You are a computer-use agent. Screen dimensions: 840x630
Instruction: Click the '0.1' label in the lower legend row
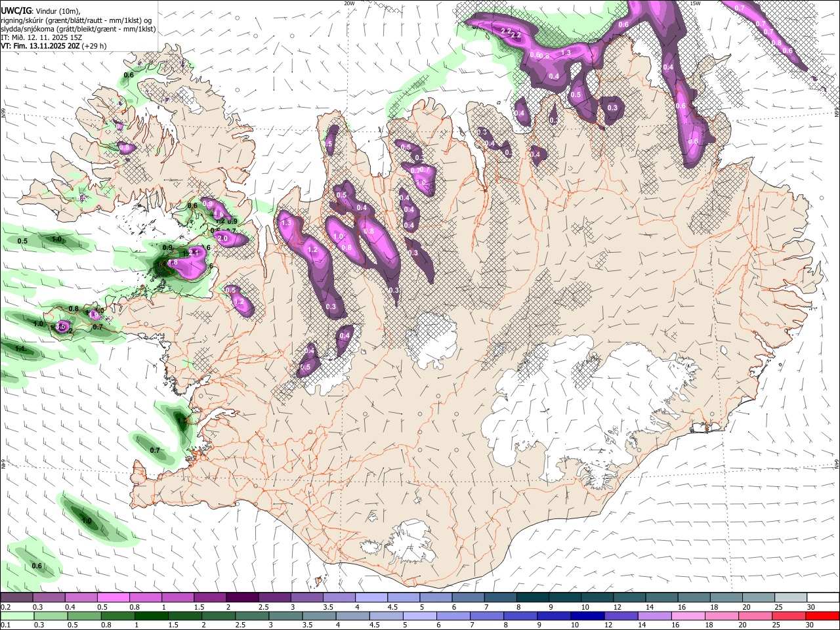[5, 625]
